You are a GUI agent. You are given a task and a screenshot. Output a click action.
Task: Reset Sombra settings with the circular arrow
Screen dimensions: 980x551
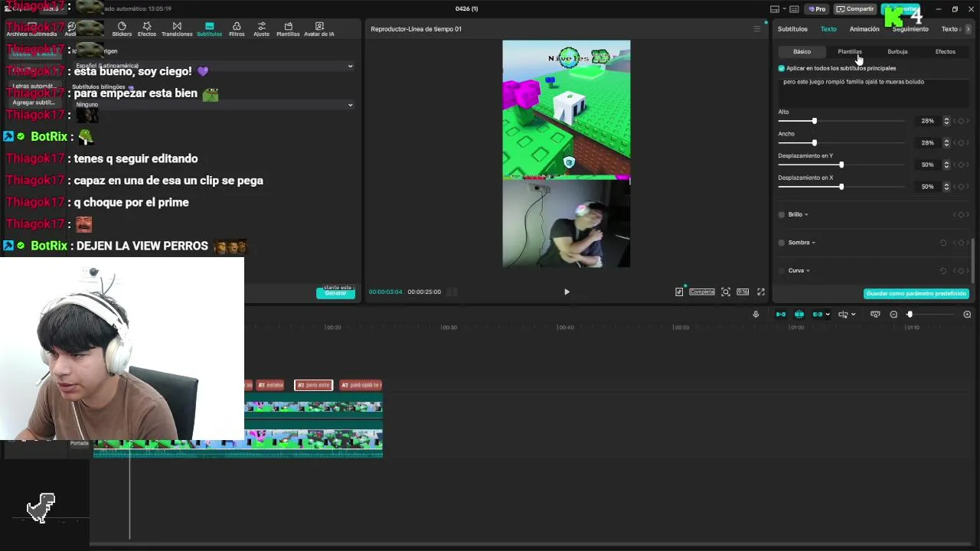pos(943,243)
